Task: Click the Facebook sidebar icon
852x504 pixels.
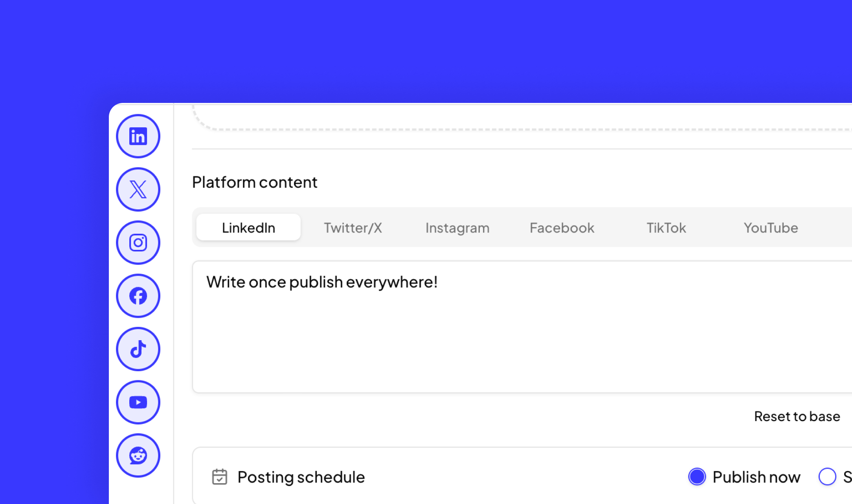Action: coord(138,296)
